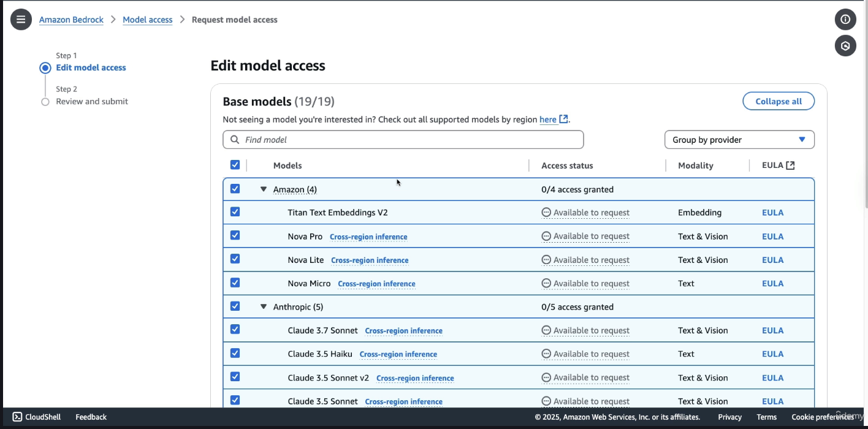Click the status icon in Titan Text Embeddings V2 row

pos(546,213)
